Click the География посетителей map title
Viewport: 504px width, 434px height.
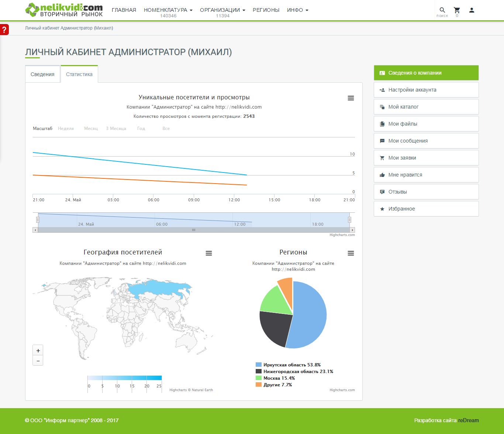123,252
